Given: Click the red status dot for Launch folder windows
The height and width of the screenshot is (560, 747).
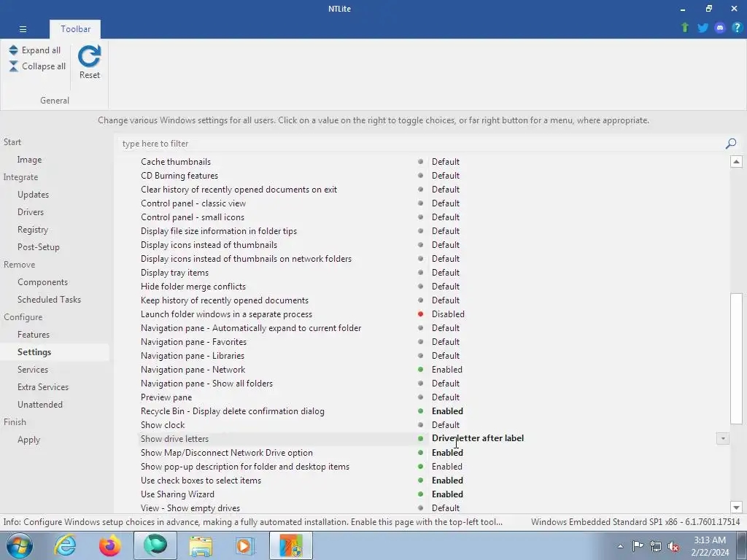Looking at the screenshot, I should (x=420, y=314).
